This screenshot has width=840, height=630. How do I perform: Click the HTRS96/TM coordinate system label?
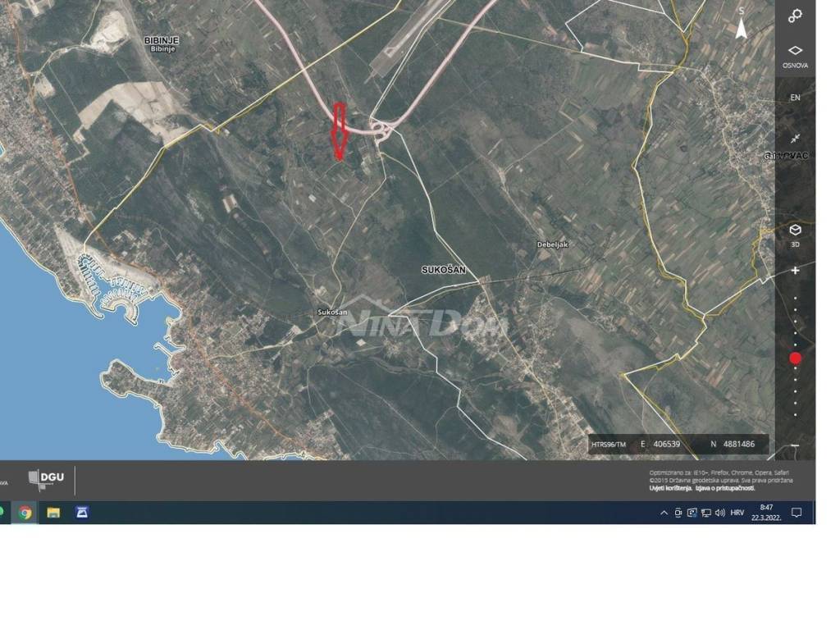(608, 444)
